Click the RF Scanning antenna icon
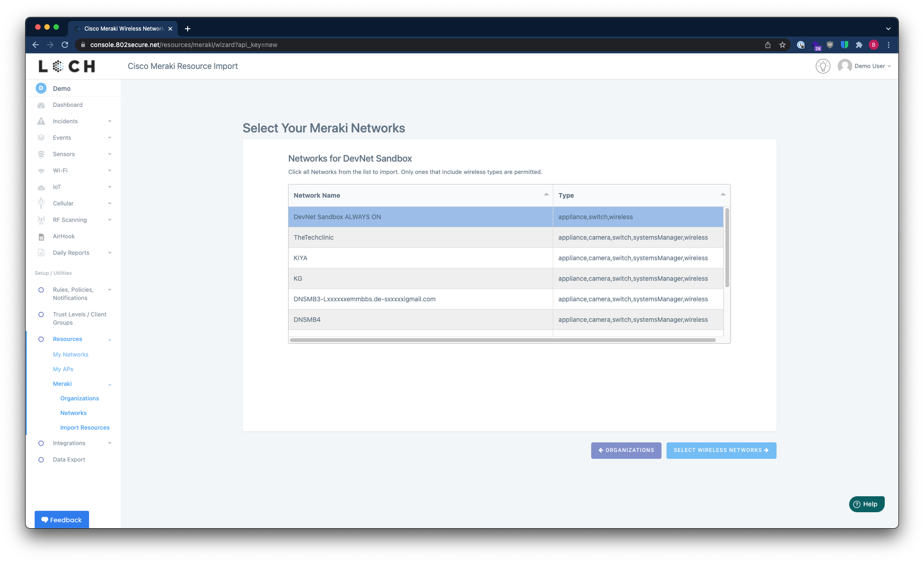The image size is (924, 562). click(x=41, y=220)
